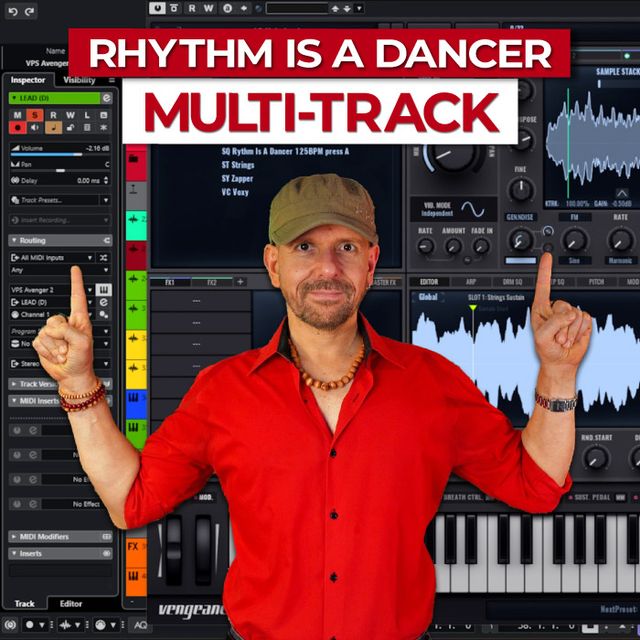The height and width of the screenshot is (640, 640).
Task: Collapse the LEAD (D) track header
Action: (x=14, y=98)
